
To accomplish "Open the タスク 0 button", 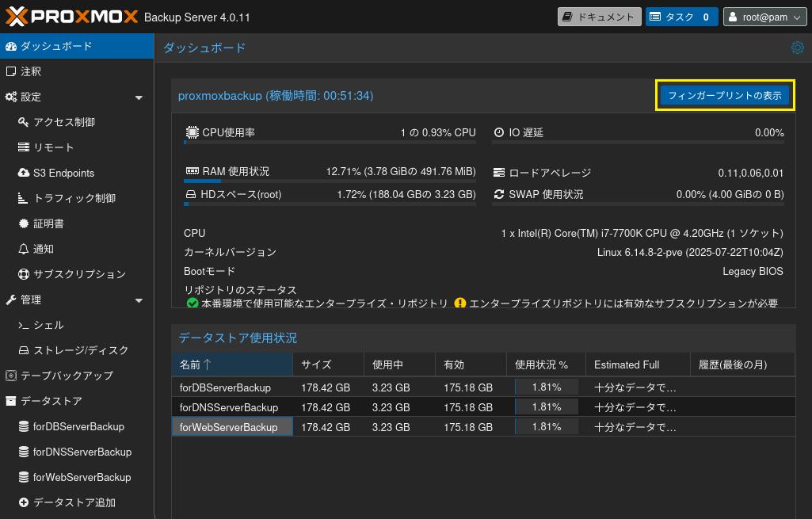I will point(681,17).
